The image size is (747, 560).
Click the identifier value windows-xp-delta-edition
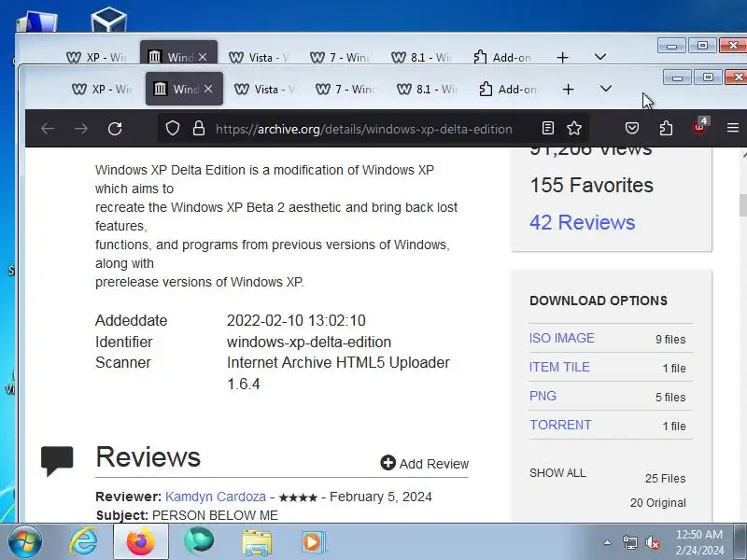tap(309, 342)
